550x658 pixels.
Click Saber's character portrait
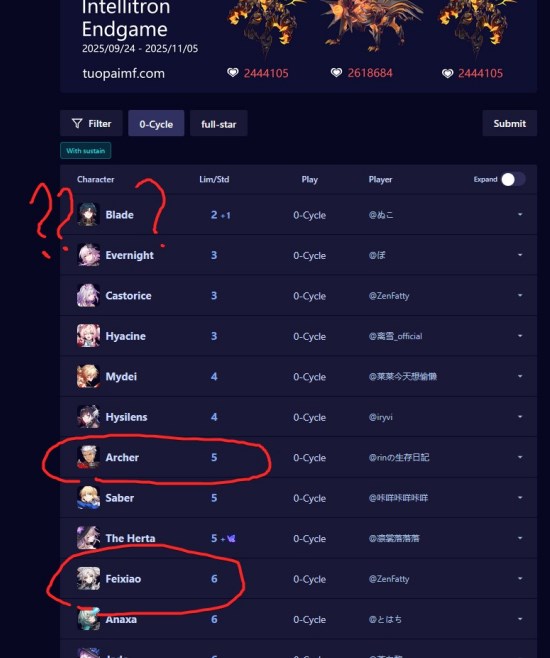89,498
